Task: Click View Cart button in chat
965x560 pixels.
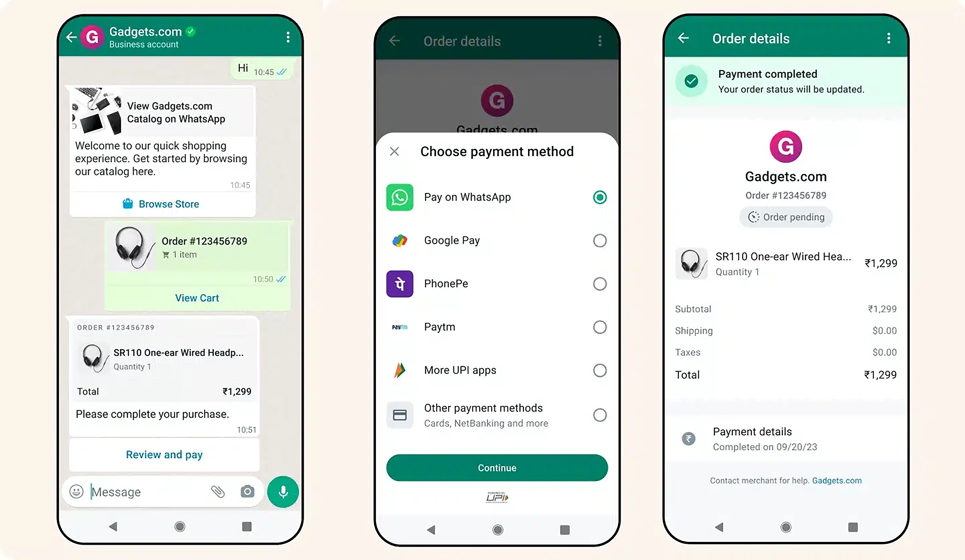Action: [196, 297]
